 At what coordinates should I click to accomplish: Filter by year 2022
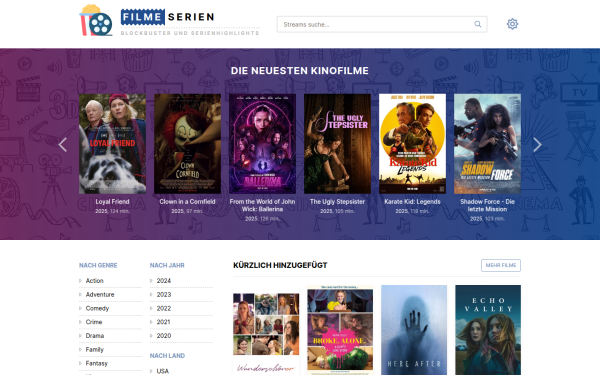tap(163, 308)
